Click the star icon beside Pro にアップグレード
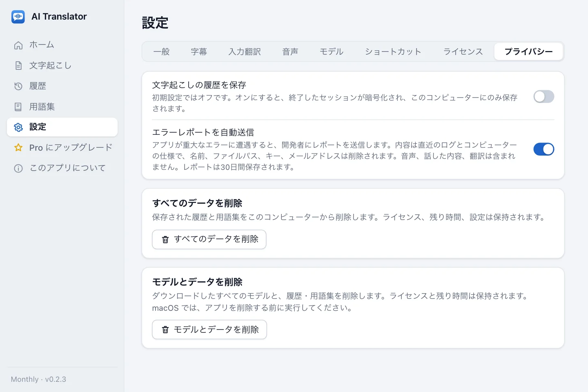Image resolution: width=588 pixels, height=392 pixels. point(18,147)
